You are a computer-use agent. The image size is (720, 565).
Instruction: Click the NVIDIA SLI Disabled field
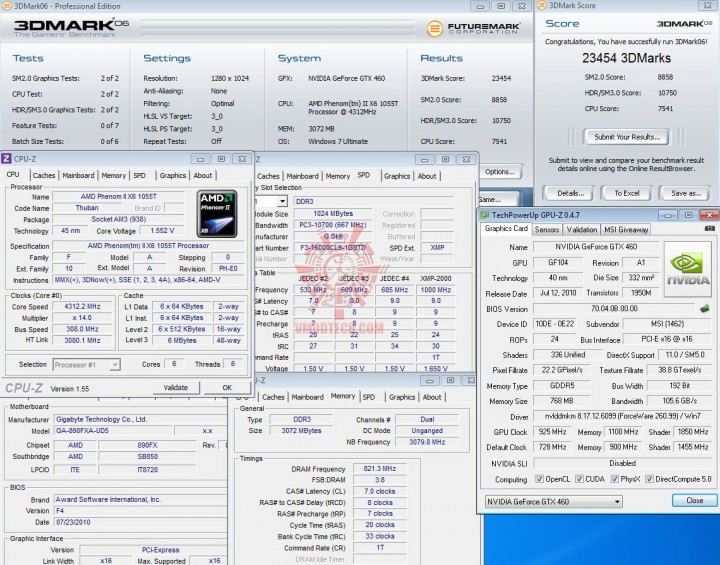[x=622, y=463]
